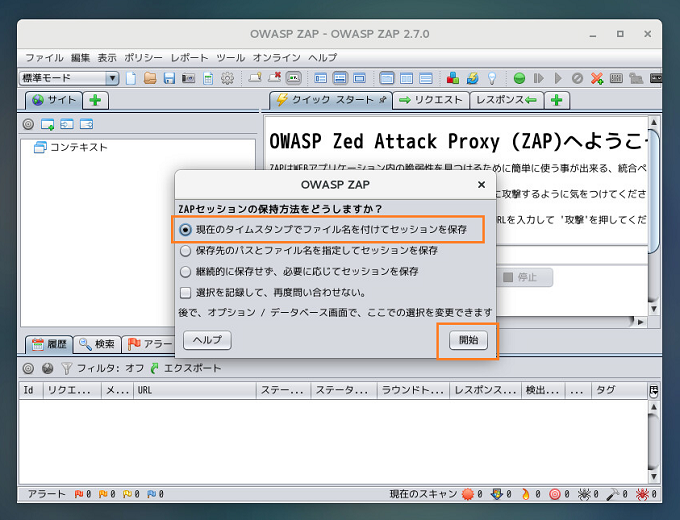Click the play arrow toolbar icon
The height and width of the screenshot is (520, 680).
tap(558, 78)
